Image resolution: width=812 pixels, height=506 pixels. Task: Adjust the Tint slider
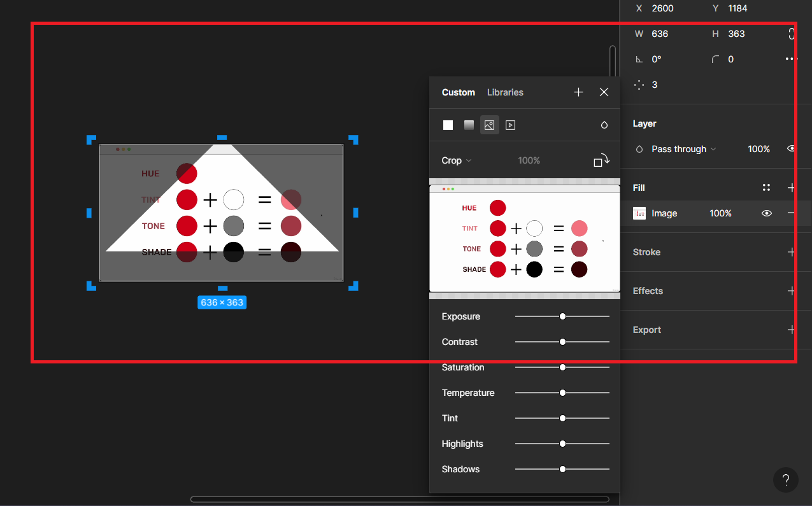pyautogui.click(x=562, y=418)
